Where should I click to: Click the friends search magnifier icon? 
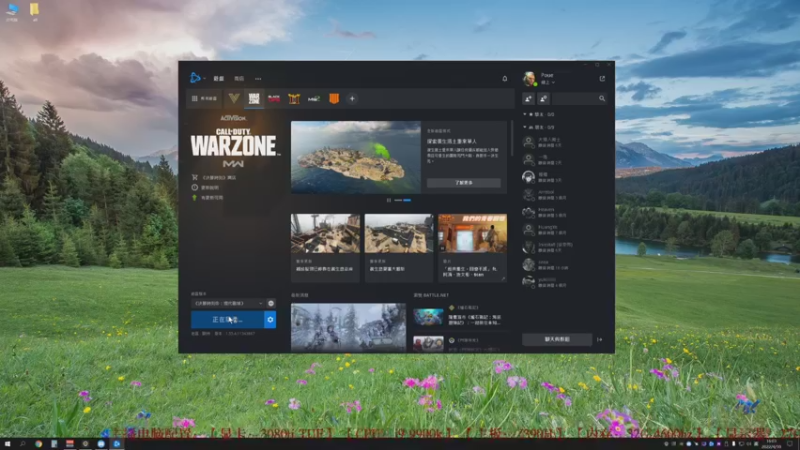[x=602, y=98]
